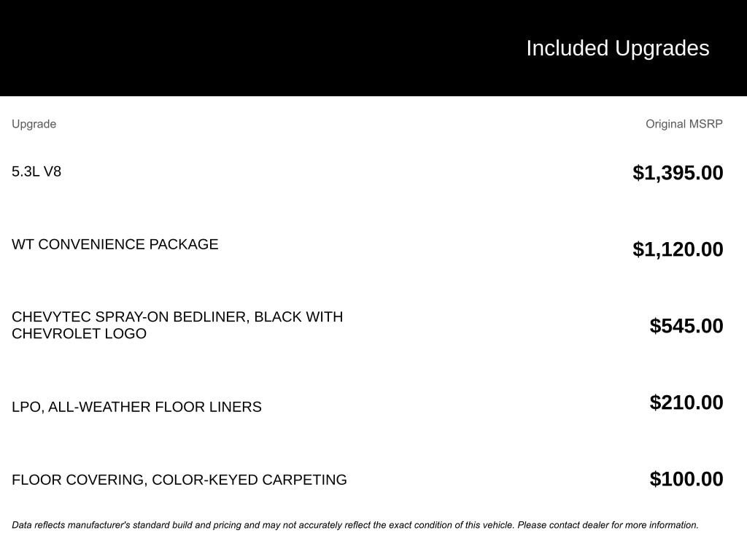Select the $100.00 price
This screenshot has width=747, height=560.
pos(686,479)
